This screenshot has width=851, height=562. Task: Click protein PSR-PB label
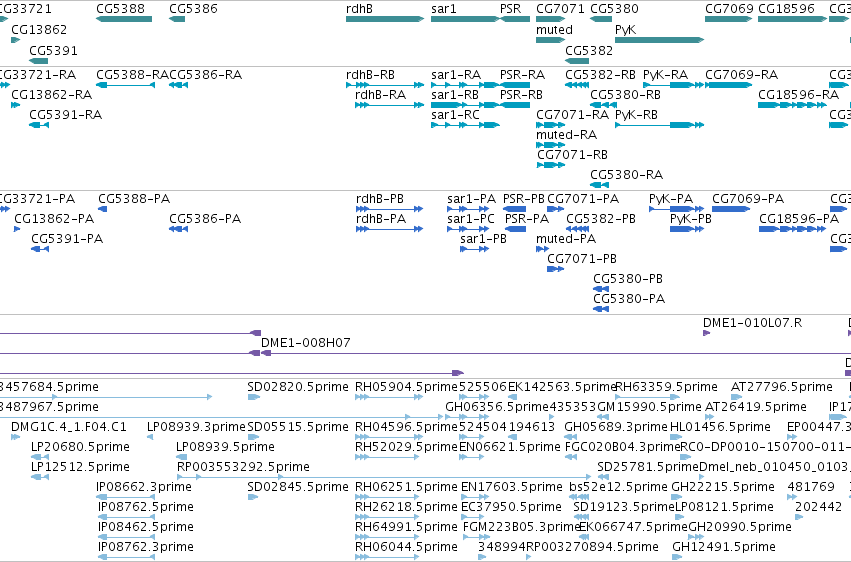[x=524, y=199]
